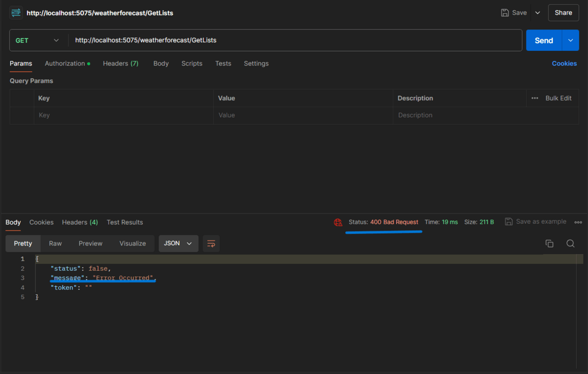This screenshot has height=374, width=588.
Task: Toggle word wrap icon in response toolbar
Action: [211, 243]
